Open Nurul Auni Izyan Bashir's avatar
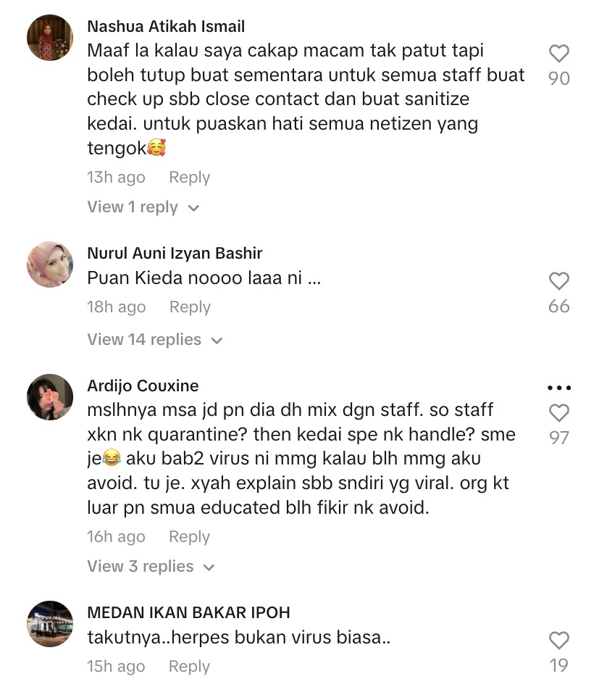The height and width of the screenshot is (700, 607). (50, 264)
